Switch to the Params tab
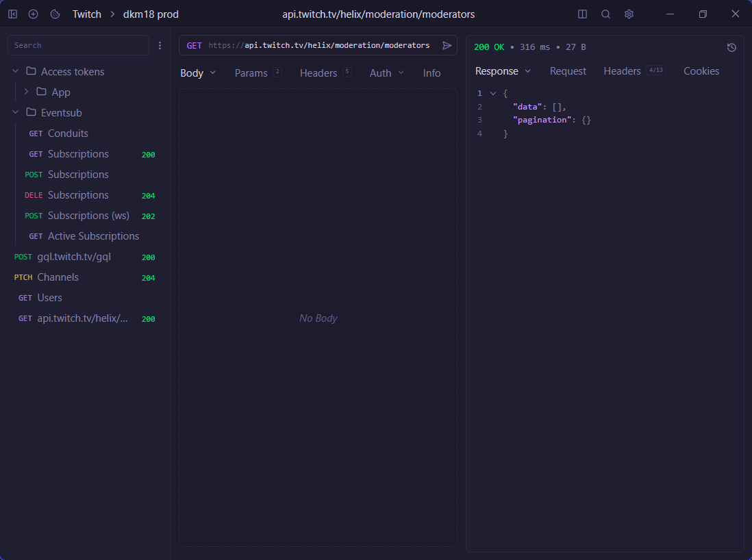 251,73
